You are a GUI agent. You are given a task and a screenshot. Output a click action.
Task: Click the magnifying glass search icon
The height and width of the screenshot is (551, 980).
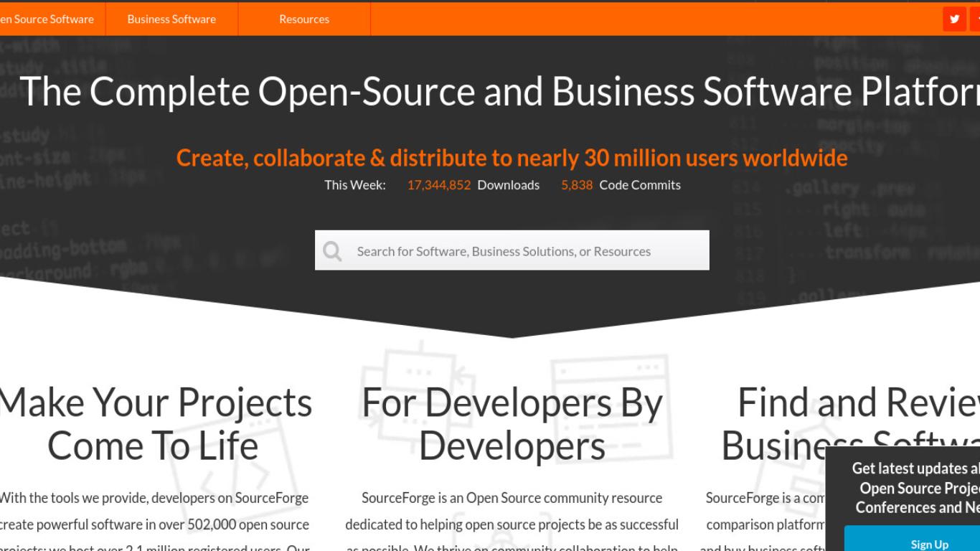coord(332,251)
